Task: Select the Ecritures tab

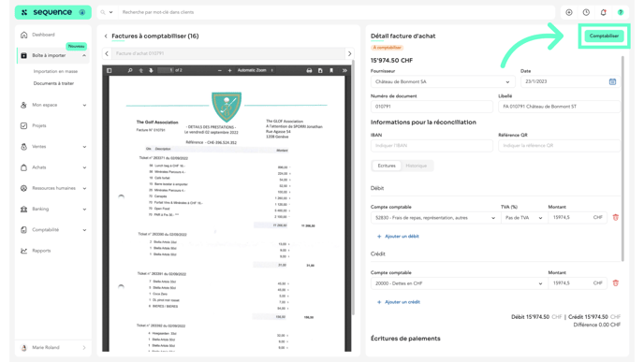Action: tap(387, 166)
